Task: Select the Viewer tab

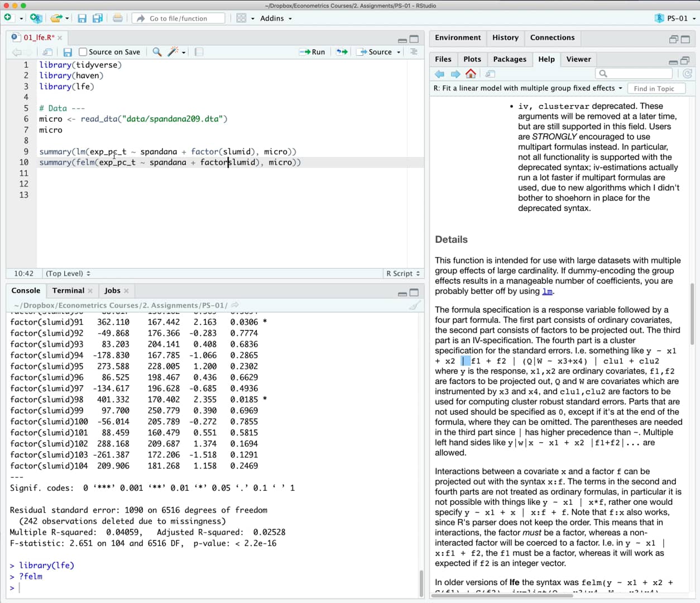Action: pyautogui.click(x=578, y=59)
